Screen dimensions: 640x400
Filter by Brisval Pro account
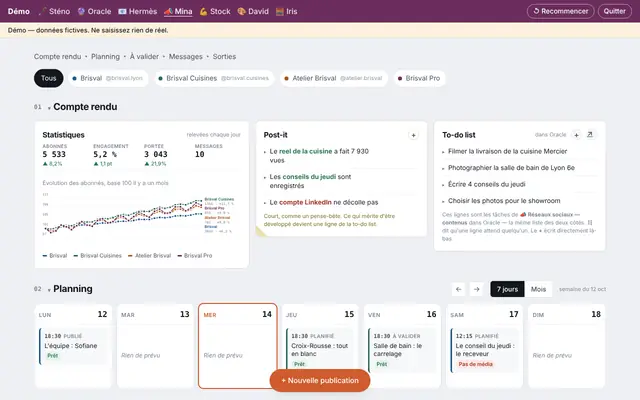[x=419, y=78]
